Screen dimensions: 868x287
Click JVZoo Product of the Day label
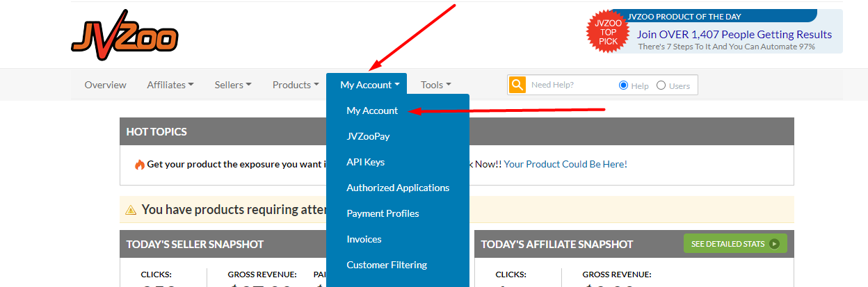(684, 17)
